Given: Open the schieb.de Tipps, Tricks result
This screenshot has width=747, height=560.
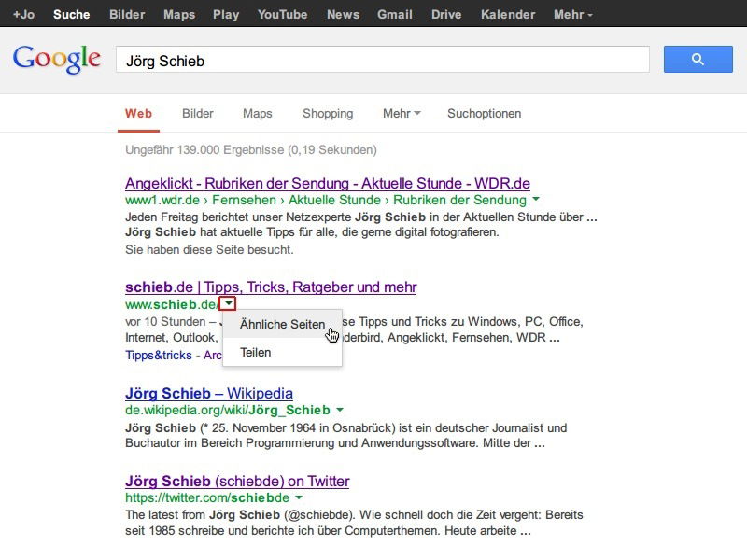Looking at the screenshot, I should click(271, 287).
